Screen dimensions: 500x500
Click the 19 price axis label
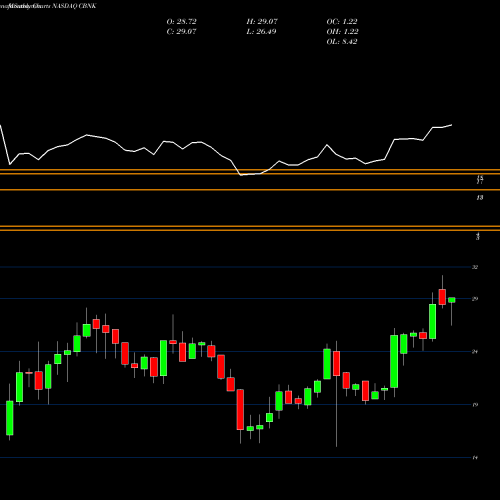pos(475,405)
